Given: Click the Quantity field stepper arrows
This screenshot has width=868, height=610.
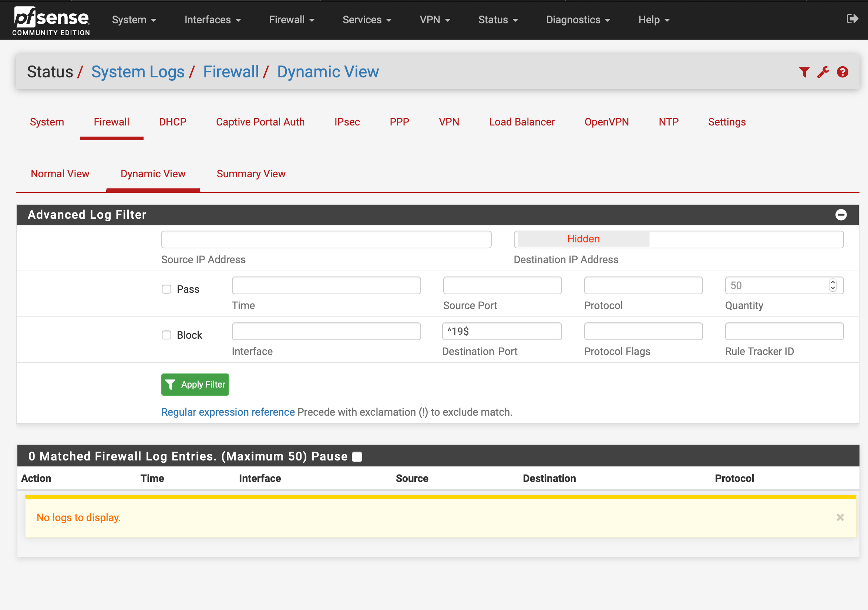Looking at the screenshot, I should (832, 285).
